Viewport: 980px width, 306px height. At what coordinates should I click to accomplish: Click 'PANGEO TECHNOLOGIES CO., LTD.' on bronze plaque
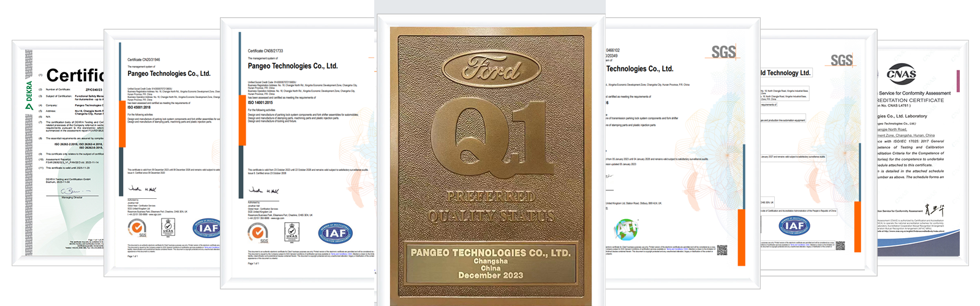[x=491, y=252]
